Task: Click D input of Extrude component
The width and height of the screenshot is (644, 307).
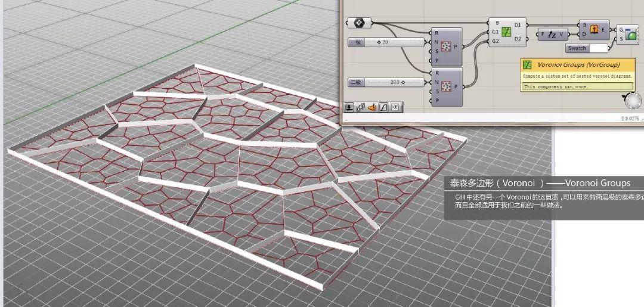Action: tap(584, 34)
